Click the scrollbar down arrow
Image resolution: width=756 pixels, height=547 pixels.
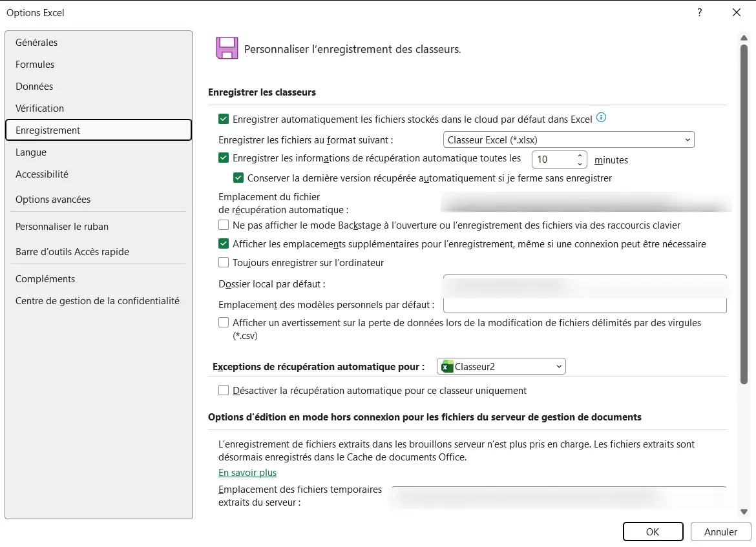coord(744,512)
